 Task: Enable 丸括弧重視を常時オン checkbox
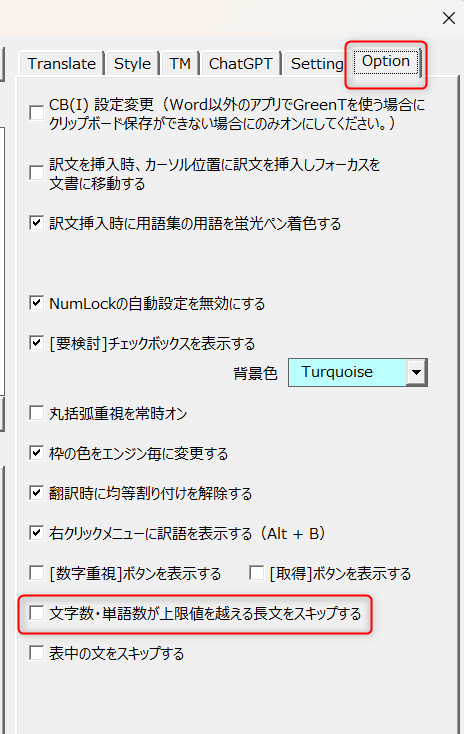37,413
